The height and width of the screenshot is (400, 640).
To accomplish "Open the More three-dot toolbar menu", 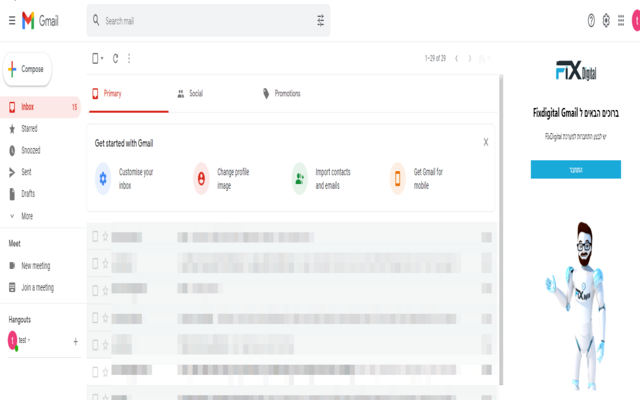I will tap(129, 59).
